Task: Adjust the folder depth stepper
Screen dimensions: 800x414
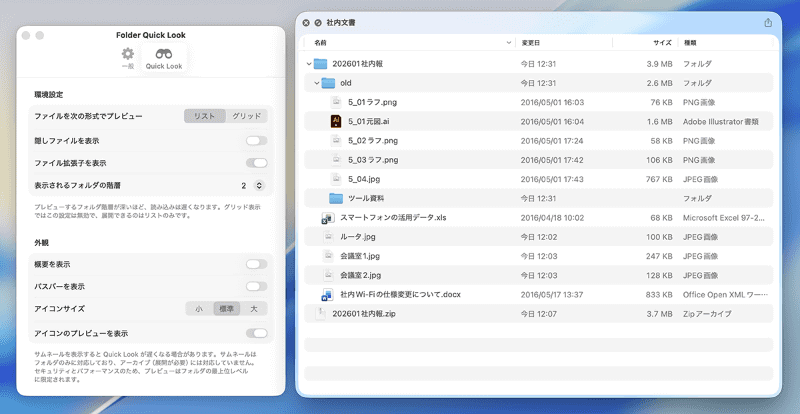Action: (x=259, y=185)
